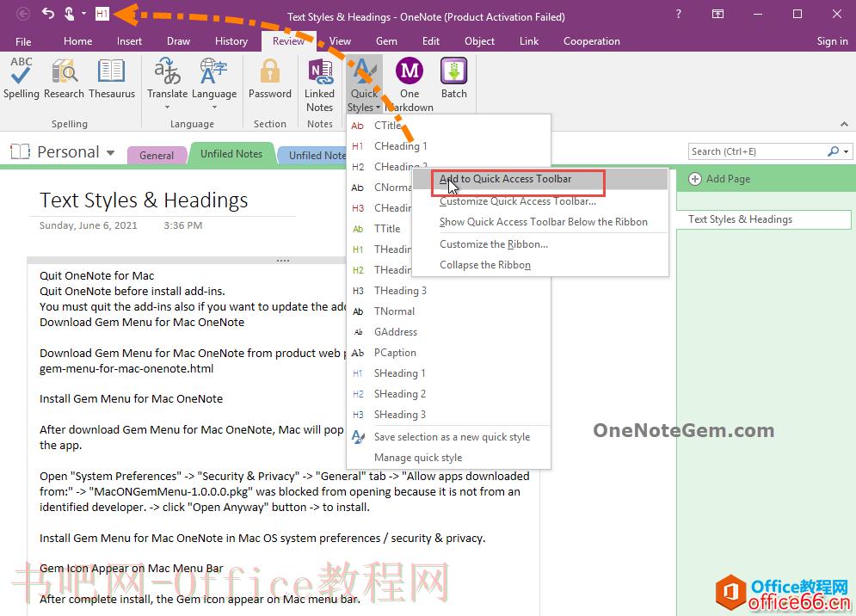This screenshot has width=856, height=616.
Task: Apply the TTitle quick style
Action: click(380, 229)
